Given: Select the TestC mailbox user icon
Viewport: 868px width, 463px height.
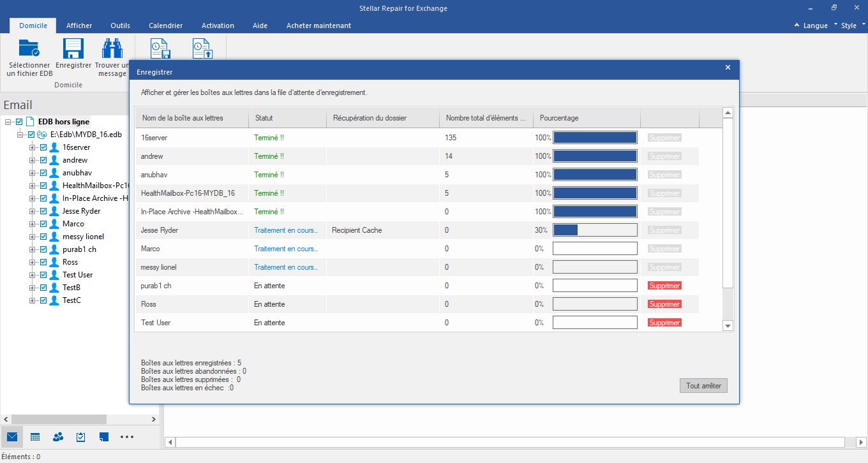Looking at the screenshot, I should point(54,300).
